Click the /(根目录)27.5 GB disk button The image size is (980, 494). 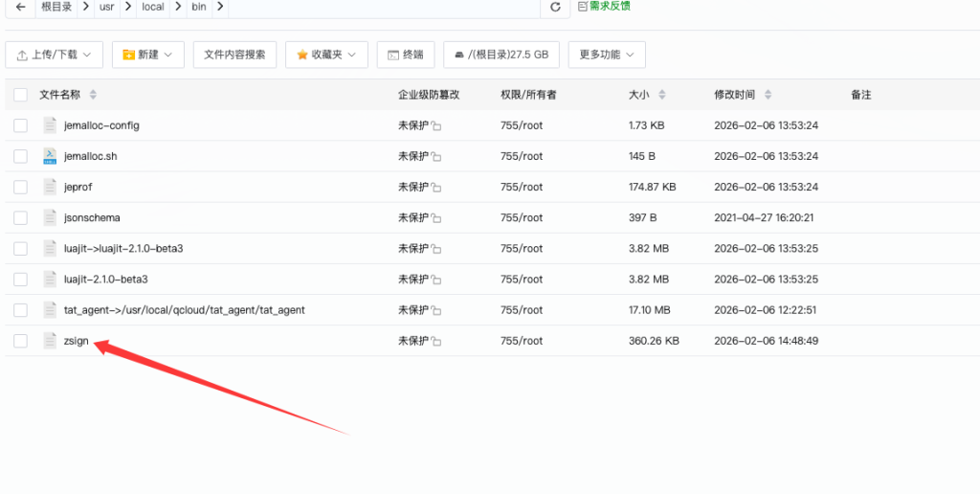click(x=501, y=55)
